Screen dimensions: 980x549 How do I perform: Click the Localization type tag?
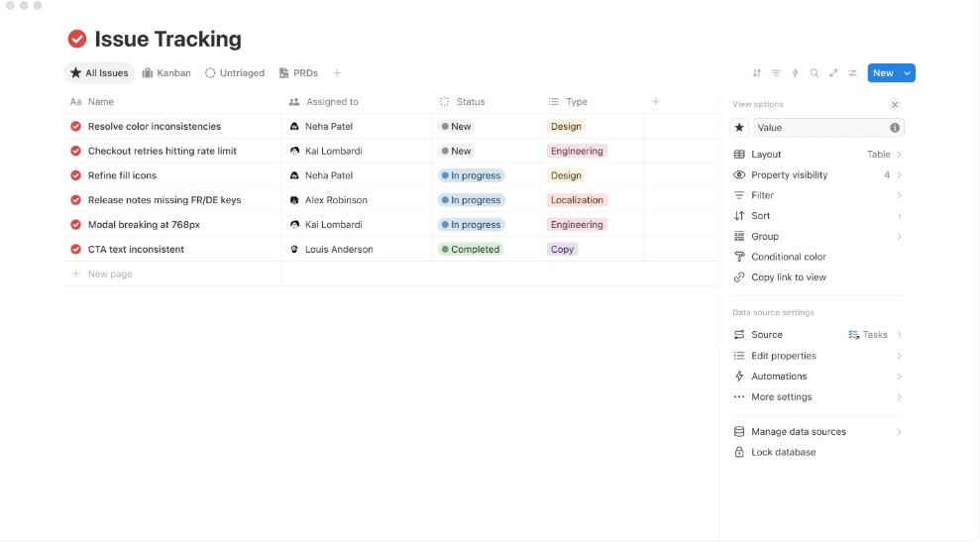coord(577,200)
